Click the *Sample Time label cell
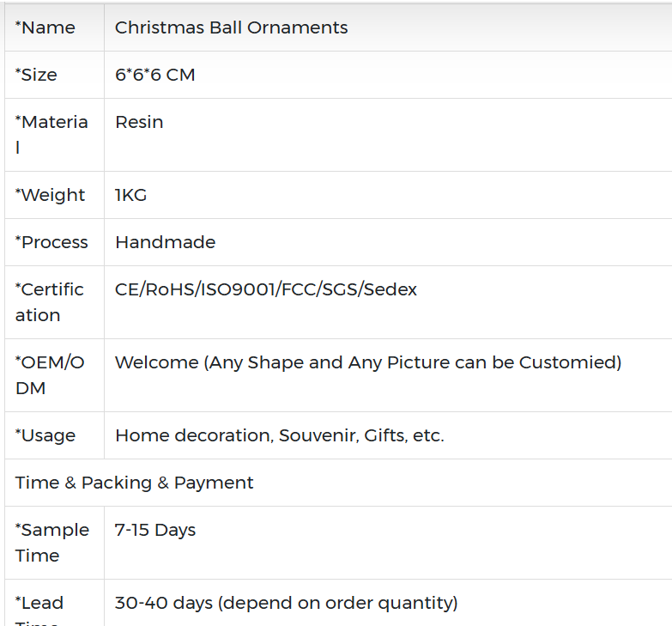672x626 pixels. click(51, 542)
